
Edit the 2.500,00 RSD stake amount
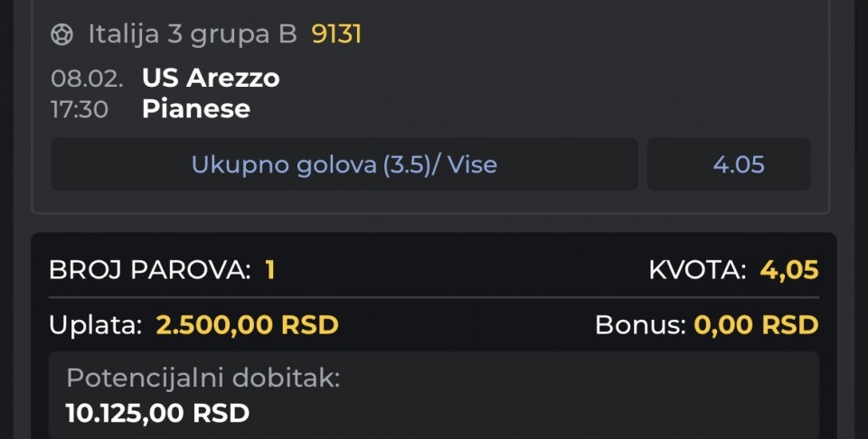pyautogui.click(x=247, y=325)
